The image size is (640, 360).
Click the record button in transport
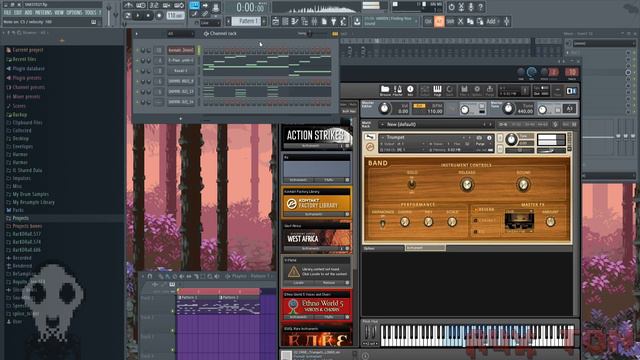point(159,16)
